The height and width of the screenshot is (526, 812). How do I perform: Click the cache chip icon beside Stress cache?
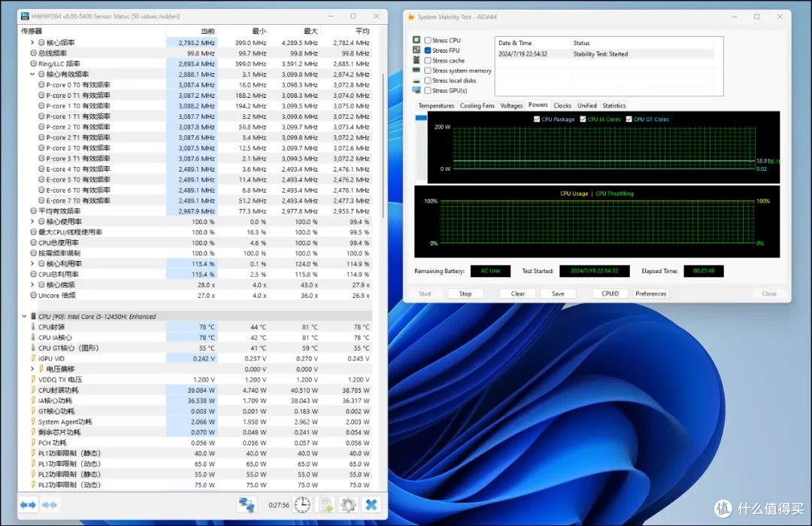(x=417, y=60)
